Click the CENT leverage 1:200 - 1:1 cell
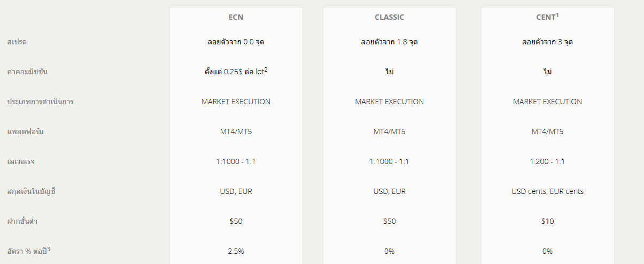Viewport: 644px width, 264px height. click(x=547, y=161)
